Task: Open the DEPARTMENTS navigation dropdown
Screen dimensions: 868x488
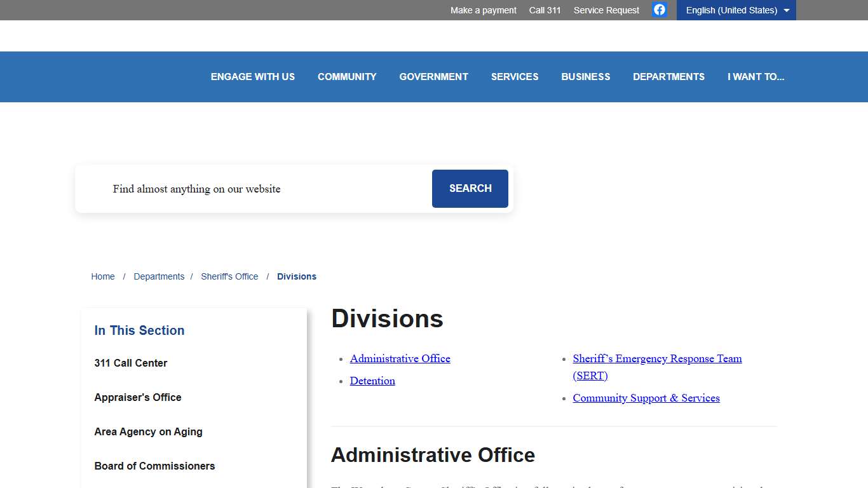Action: point(668,76)
